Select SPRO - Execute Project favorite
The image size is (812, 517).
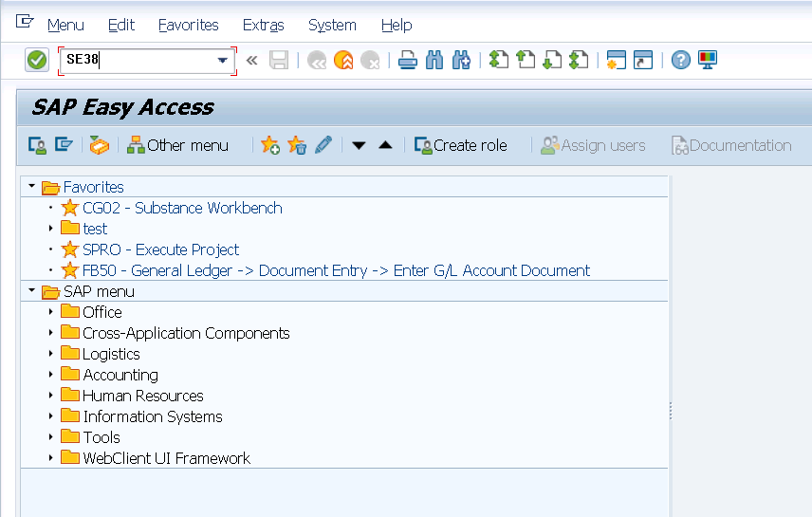tap(160, 249)
